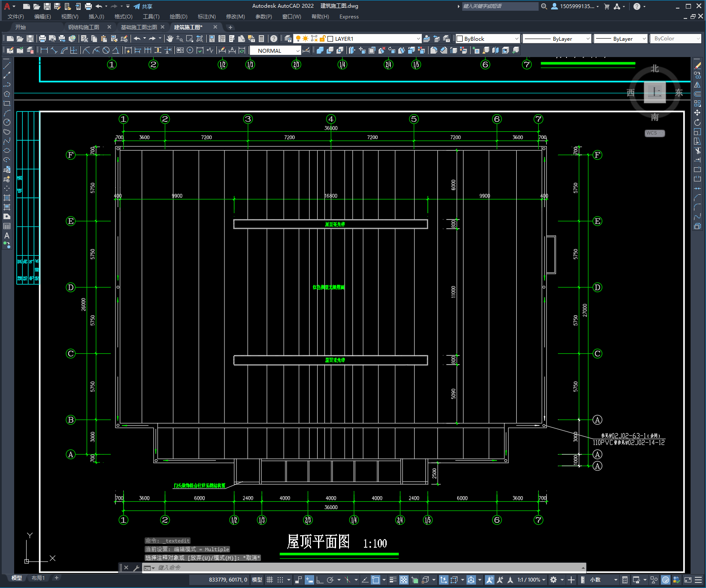Viewport: 706px width, 588px height.
Task: Click the Customization menu icon in status bar
Action: [699, 580]
